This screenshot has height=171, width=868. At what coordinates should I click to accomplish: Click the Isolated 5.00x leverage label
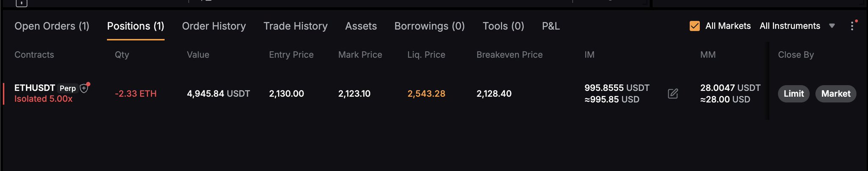(43, 99)
